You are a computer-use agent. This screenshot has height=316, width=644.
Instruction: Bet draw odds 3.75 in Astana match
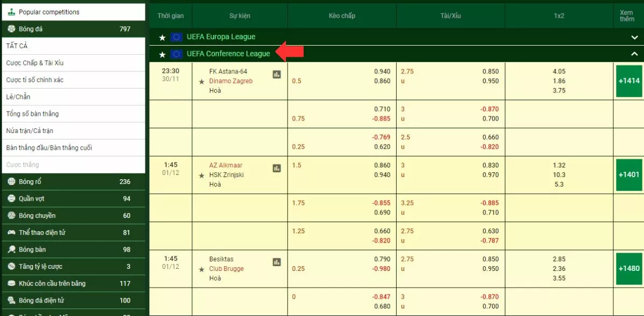[x=559, y=91]
